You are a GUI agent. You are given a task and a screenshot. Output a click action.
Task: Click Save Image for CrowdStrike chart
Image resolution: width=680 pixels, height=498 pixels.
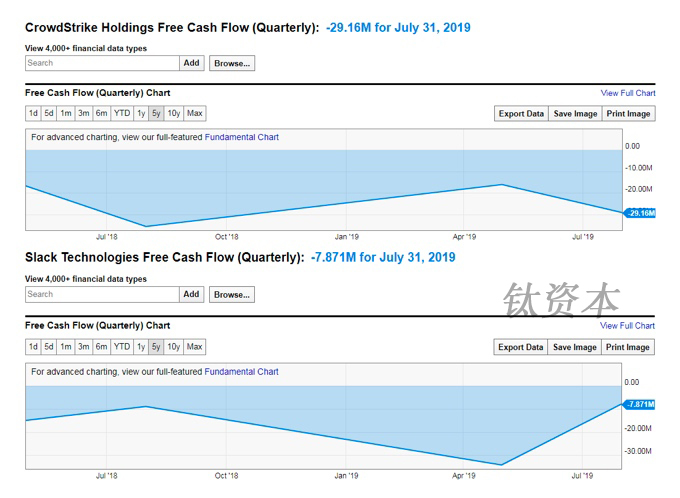[575, 114]
